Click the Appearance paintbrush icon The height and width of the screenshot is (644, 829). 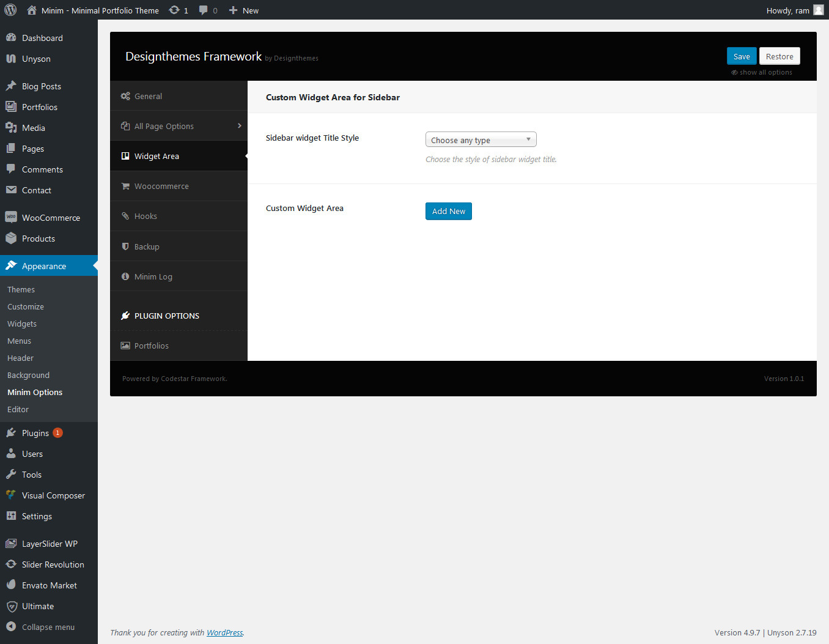pos(11,265)
